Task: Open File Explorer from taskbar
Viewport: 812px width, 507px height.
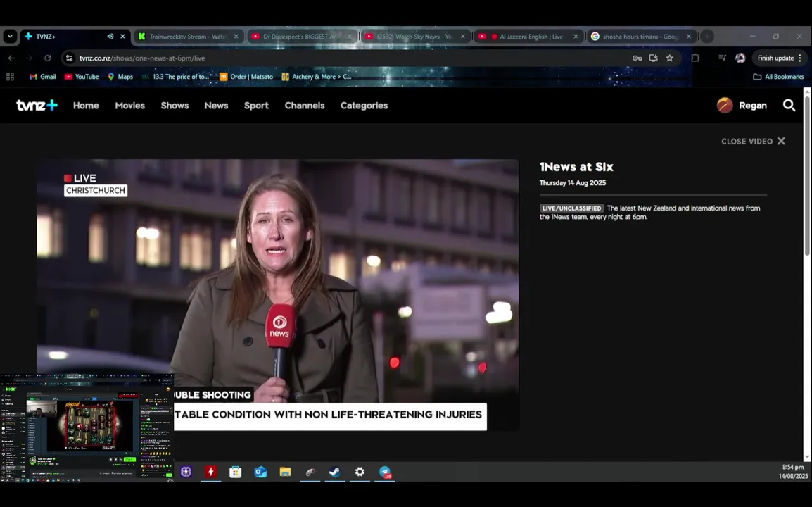Action: pyautogui.click(x=286, y=472)
